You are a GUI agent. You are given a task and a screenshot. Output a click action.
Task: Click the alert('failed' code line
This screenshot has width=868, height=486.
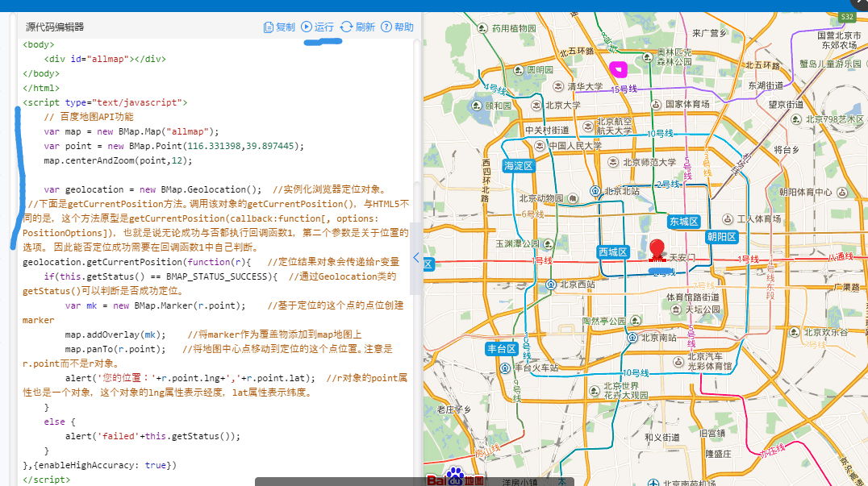(x=152, y=436)
